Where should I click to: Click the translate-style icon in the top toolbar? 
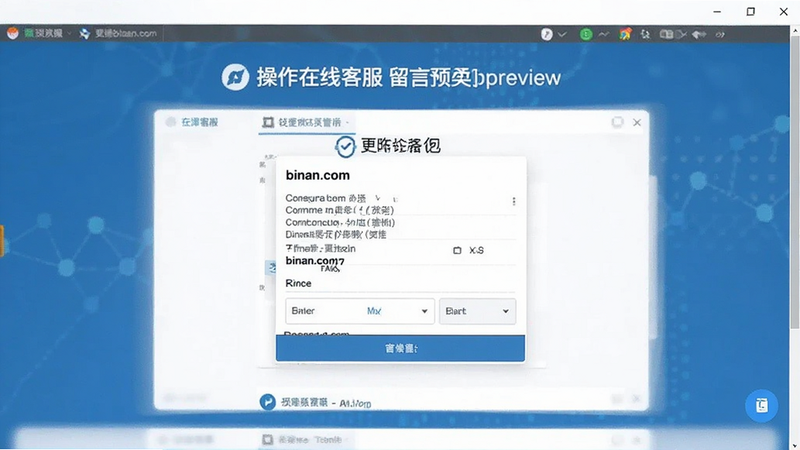tap(645, 34)
